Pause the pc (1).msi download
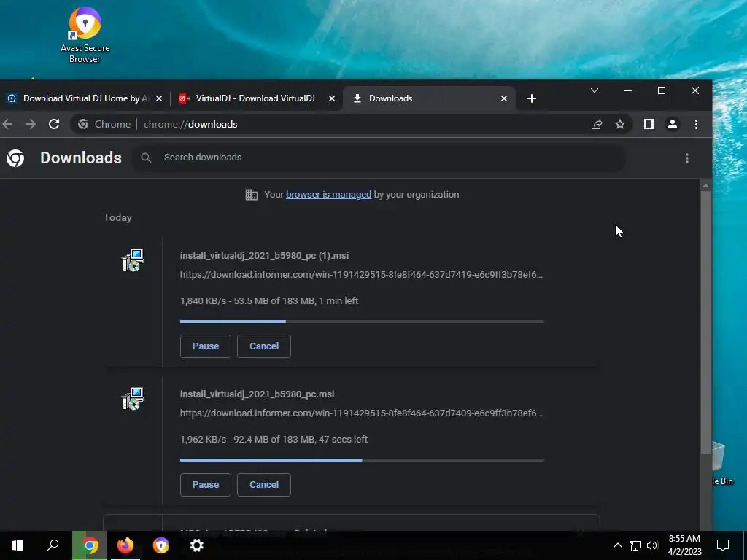The image size is (747, 560). click(205, 346)
